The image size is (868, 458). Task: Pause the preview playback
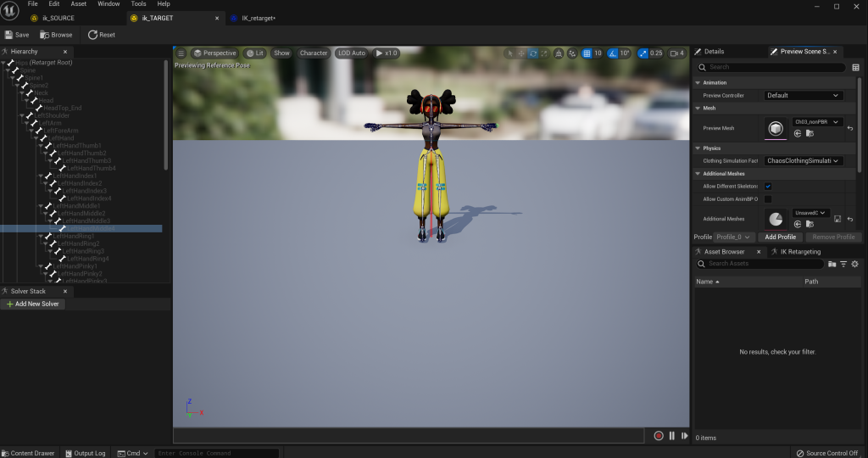click(x=672, y=436)
